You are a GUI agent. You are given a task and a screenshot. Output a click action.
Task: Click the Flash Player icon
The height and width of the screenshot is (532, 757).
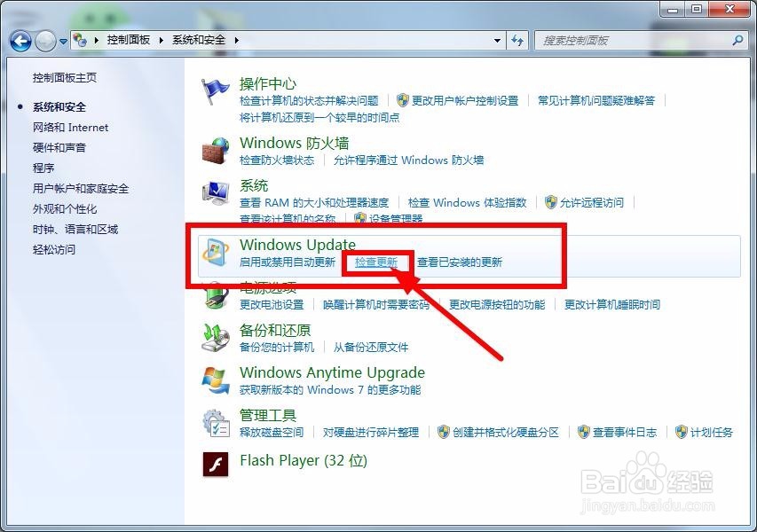[216, 464]
